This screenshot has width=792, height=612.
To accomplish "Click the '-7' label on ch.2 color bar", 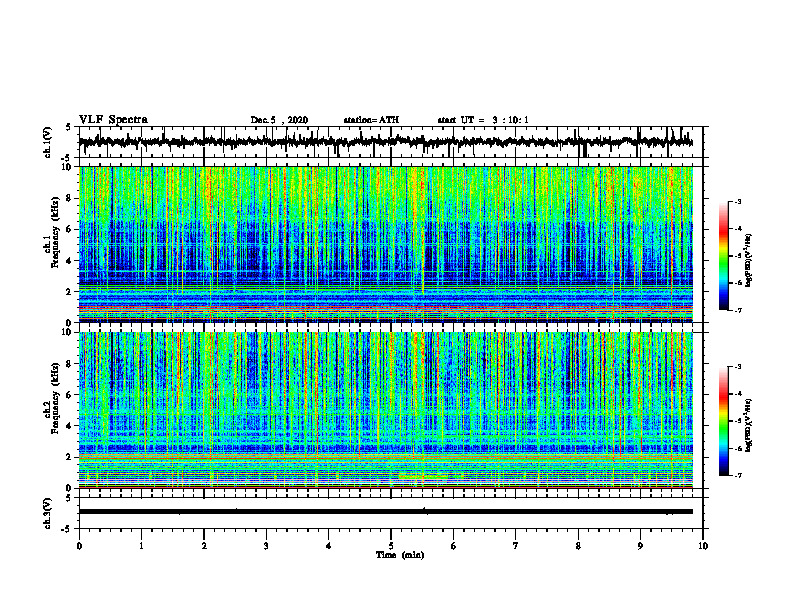I will tap(738, 475).
